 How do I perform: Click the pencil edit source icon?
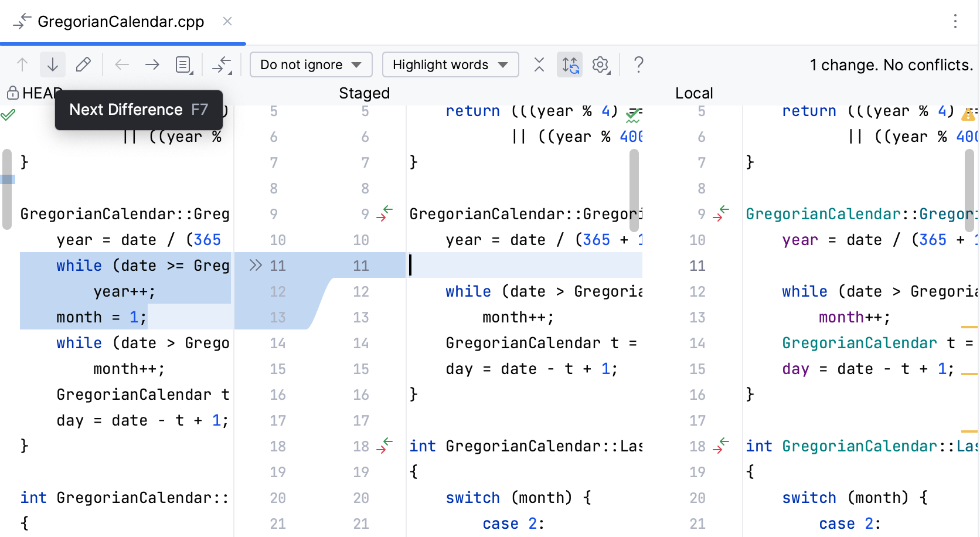(83, 64)
